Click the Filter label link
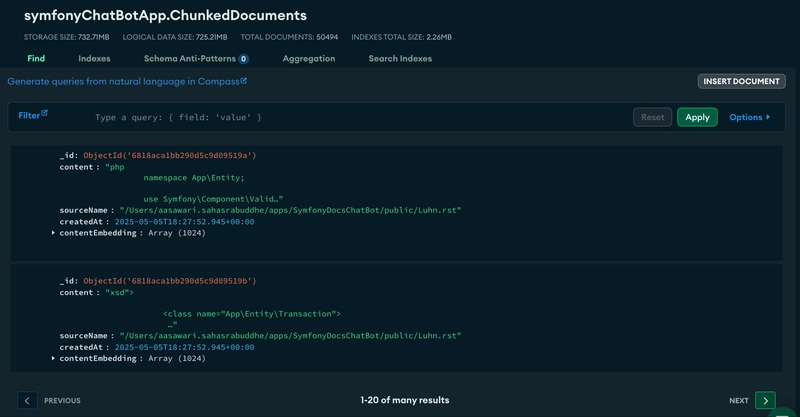The image size is (800, 417). point(29,116)
